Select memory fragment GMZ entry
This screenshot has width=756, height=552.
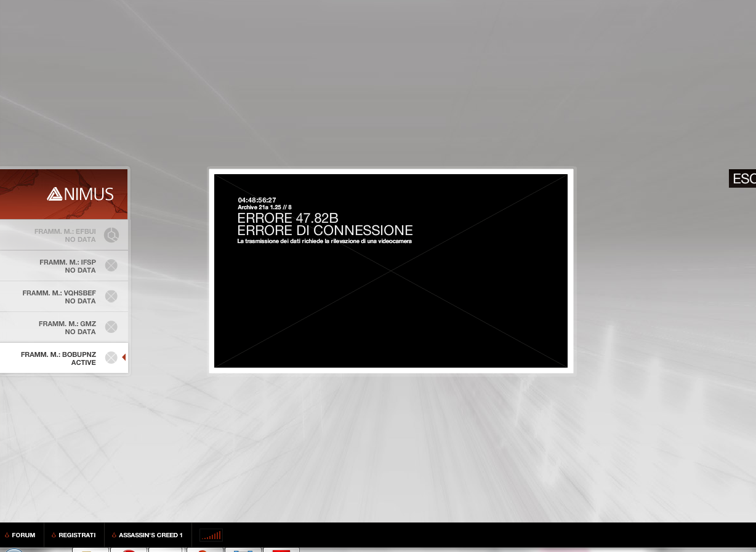(64, 327)
